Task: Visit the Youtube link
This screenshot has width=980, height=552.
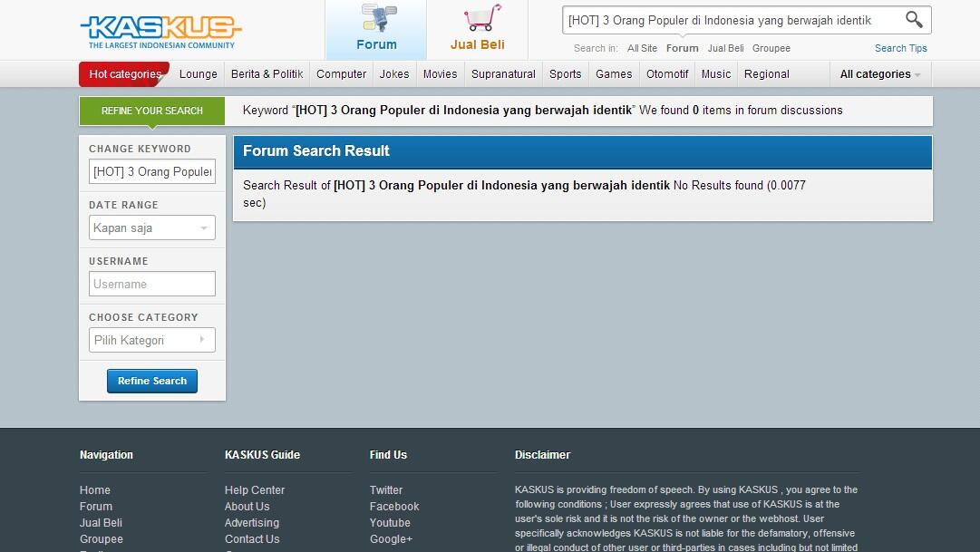Action: pos(390,523)
